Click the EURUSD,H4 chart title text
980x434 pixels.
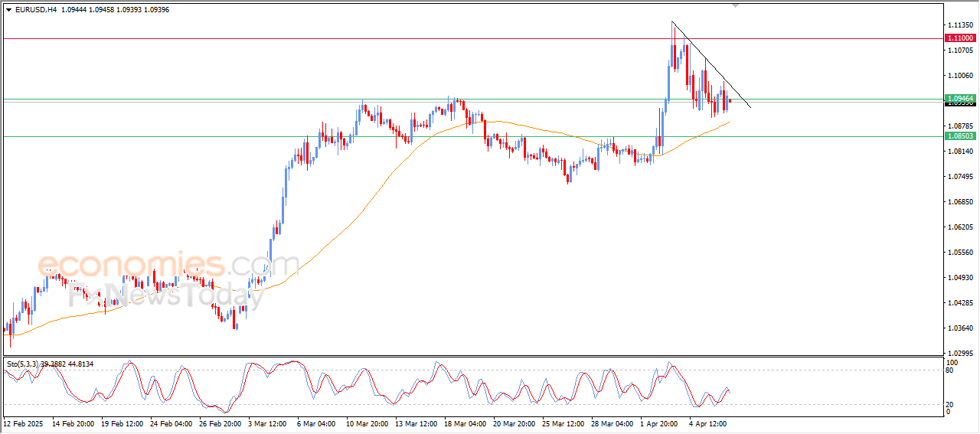(35, 10)
